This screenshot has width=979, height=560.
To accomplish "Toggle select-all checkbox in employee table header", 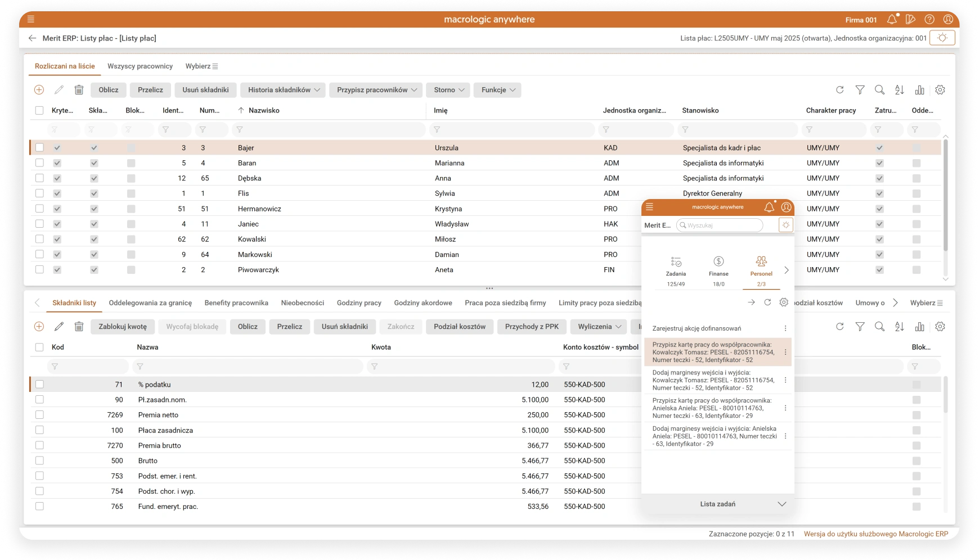I will (39, 111).
